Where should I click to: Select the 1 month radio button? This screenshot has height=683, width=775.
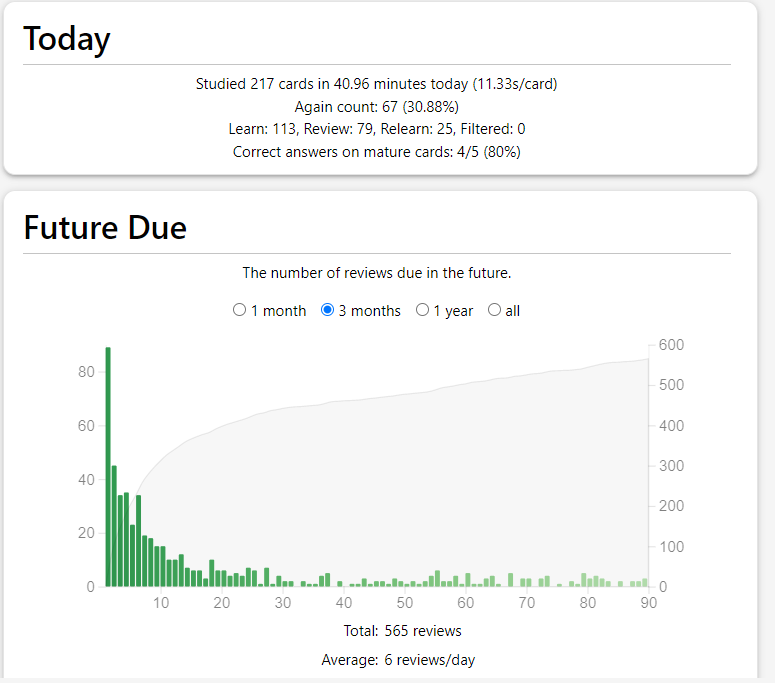239,310
